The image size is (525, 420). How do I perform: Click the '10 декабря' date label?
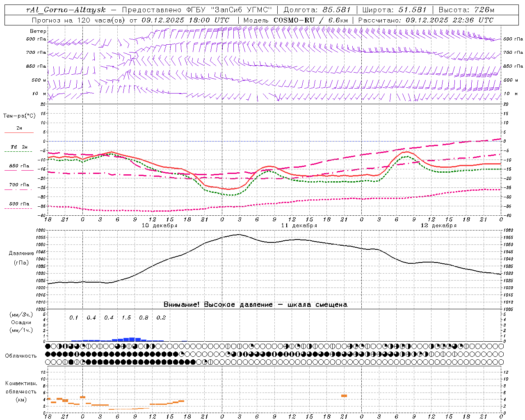click(160, 226)
